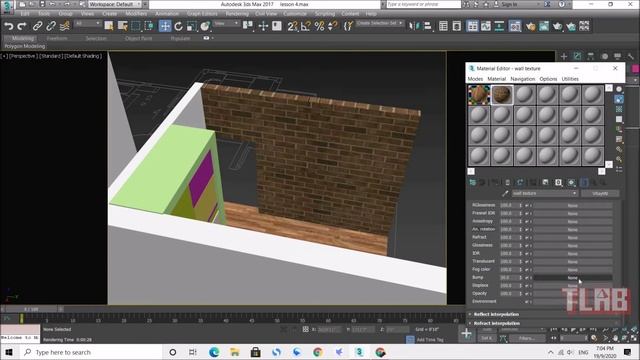The image size is (640, 360).
Task: Switch to the Freeform ribbon tab
Action: click(57, 38)
